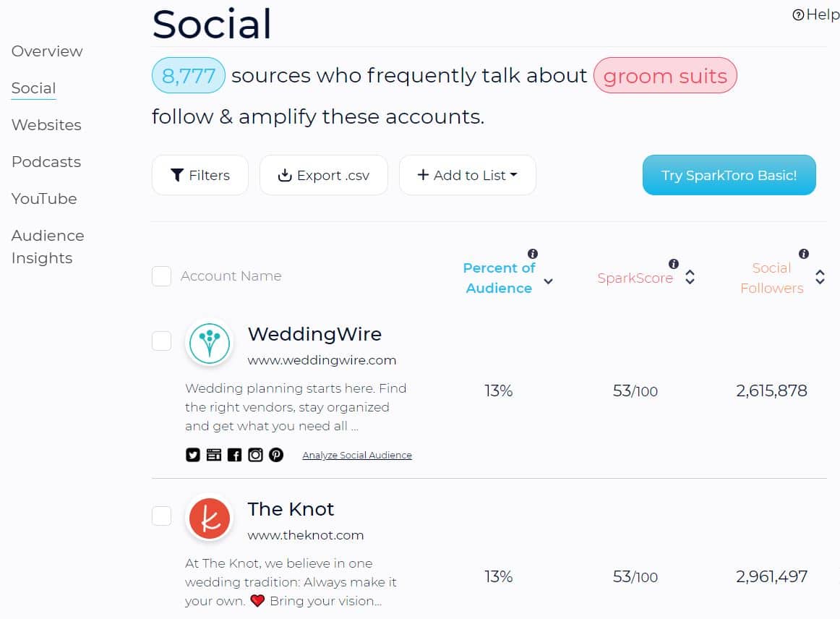Click WeddingWire's website icon

point(214,455)
